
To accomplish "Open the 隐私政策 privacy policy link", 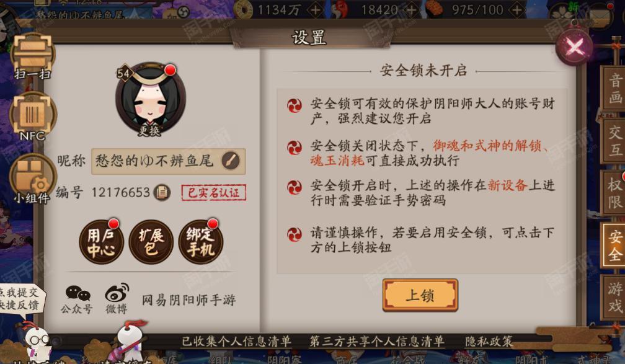I will point(489,342).
